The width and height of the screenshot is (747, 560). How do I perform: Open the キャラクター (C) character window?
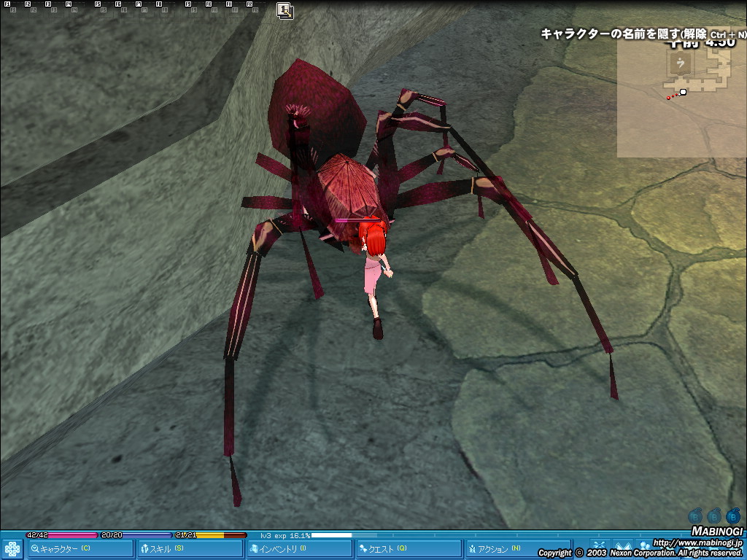(x=81, y=549)
